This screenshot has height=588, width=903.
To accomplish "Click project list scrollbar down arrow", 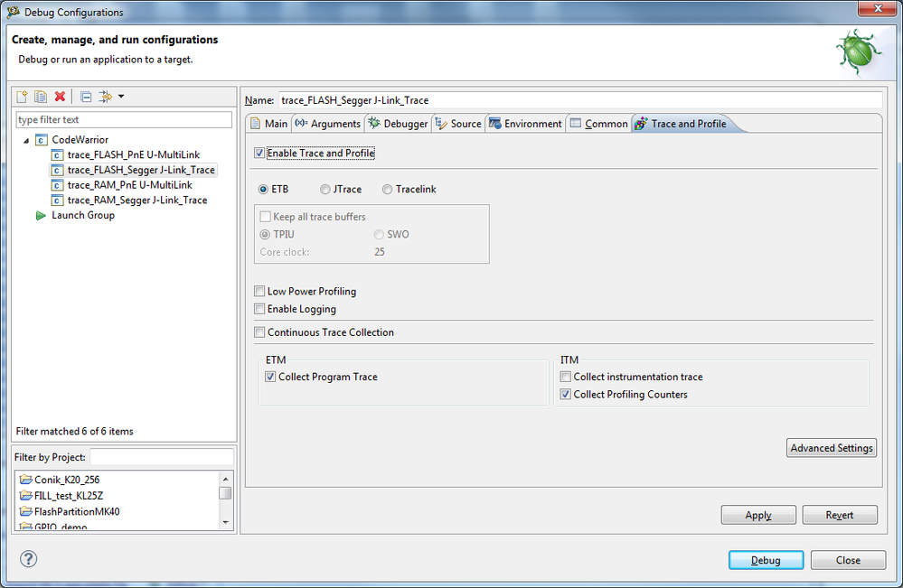I will tap(226, 522).
